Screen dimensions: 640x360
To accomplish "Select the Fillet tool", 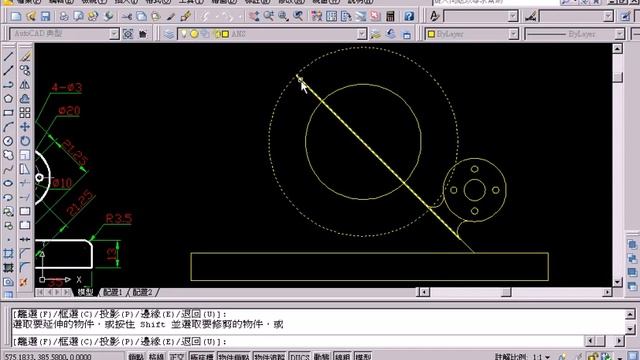I will tap(25, 268).
